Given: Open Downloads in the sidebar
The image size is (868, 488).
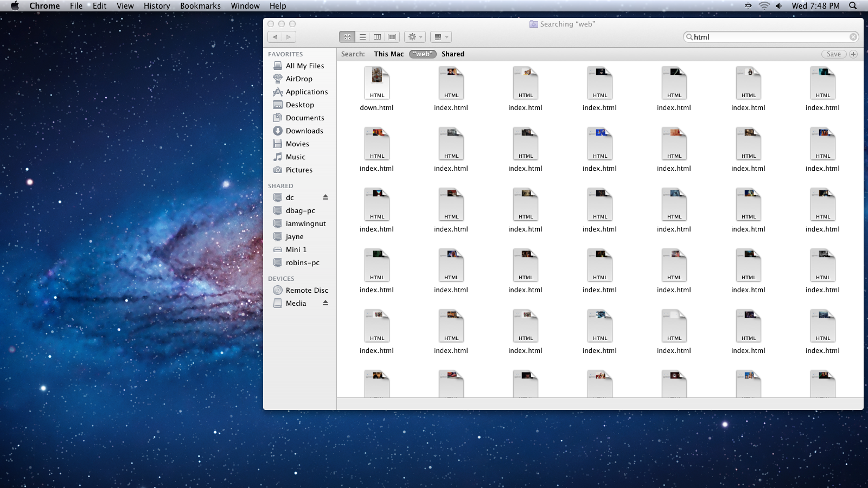Looking at the screenshot, I should (304, 131).
